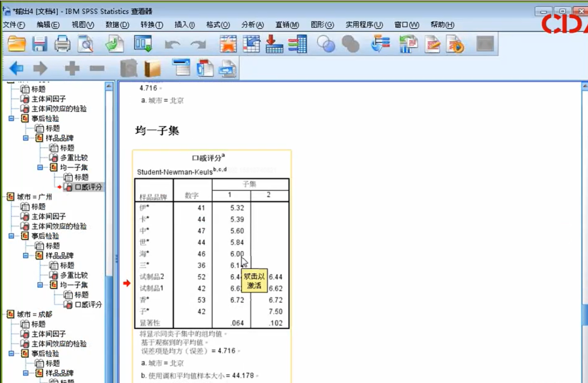This screenshot has width=588, height=383.
Task: Promote the item with the blue left arrow
Action: 16,68
